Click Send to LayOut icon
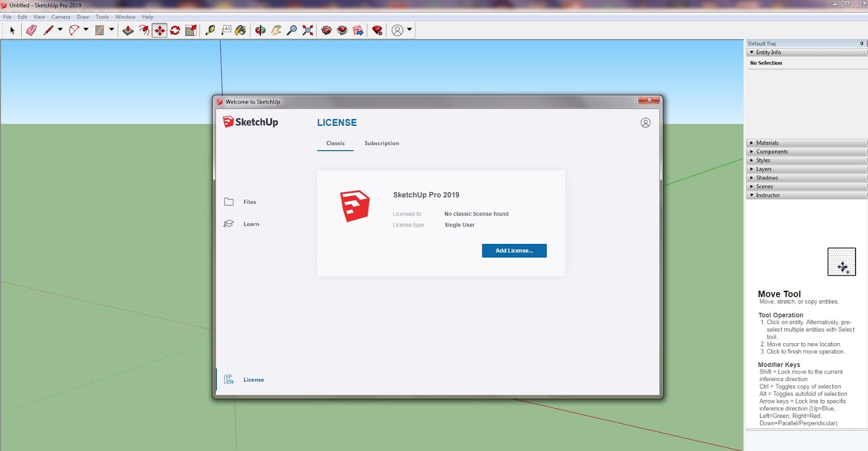This screenshot has width=868, height=451. [358, 30]
